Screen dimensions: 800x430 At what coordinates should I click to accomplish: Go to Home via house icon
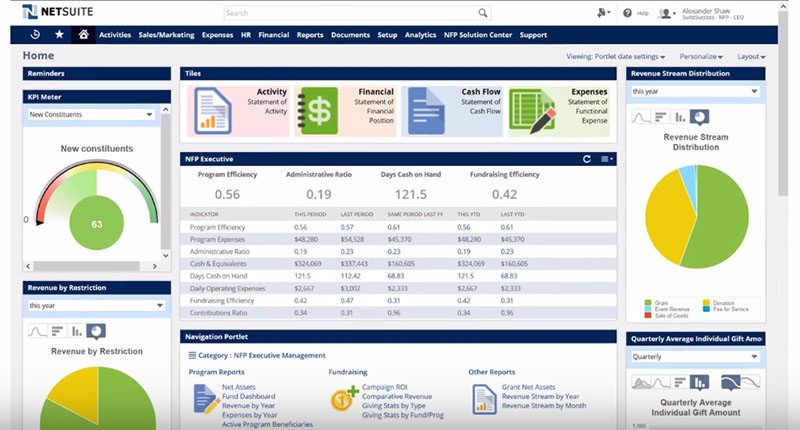click(83, 35)
